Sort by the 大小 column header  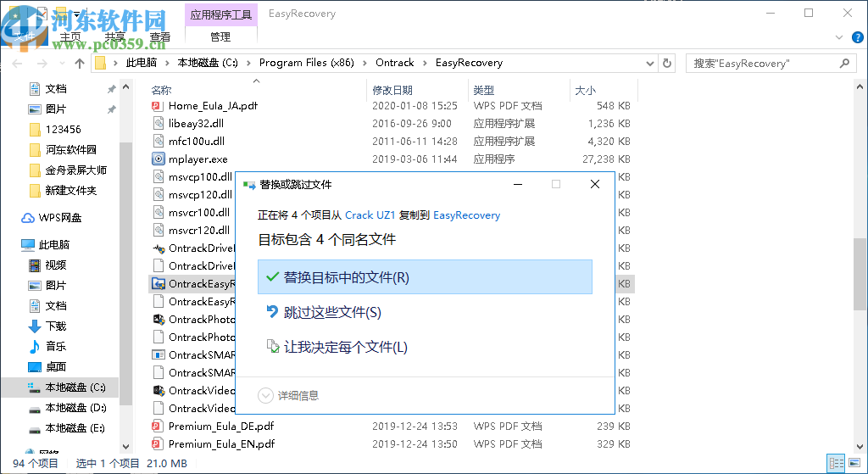click(585, 90)
